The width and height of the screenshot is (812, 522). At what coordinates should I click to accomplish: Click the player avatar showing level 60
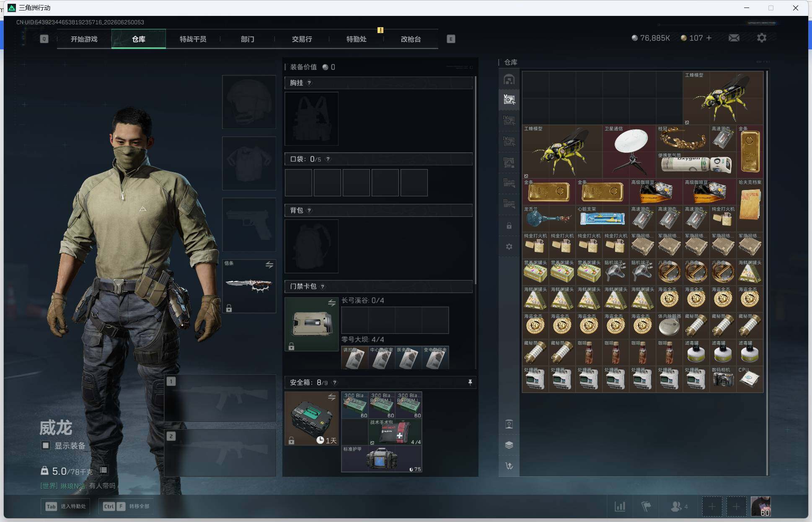760,507
